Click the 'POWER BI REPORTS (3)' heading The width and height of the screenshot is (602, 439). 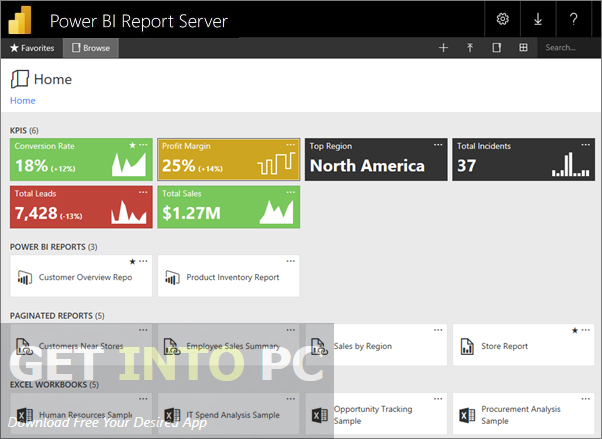(x=53, y=247)
